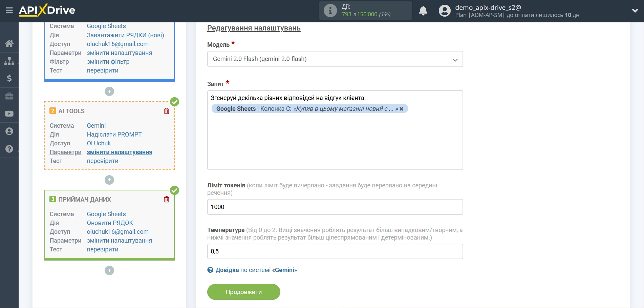Delete the AI TOOLS block with trash icon

(x=167, y=111)
